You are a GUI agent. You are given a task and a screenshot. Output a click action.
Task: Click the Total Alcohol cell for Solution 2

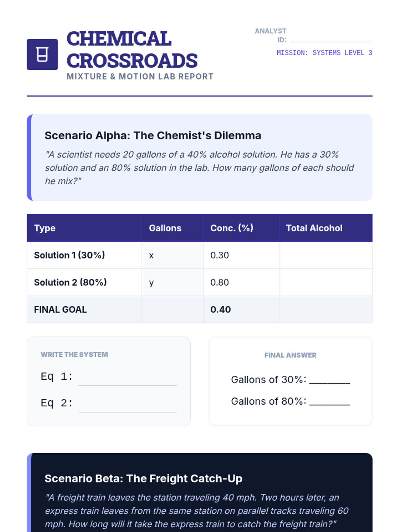(x=326, y=282)
